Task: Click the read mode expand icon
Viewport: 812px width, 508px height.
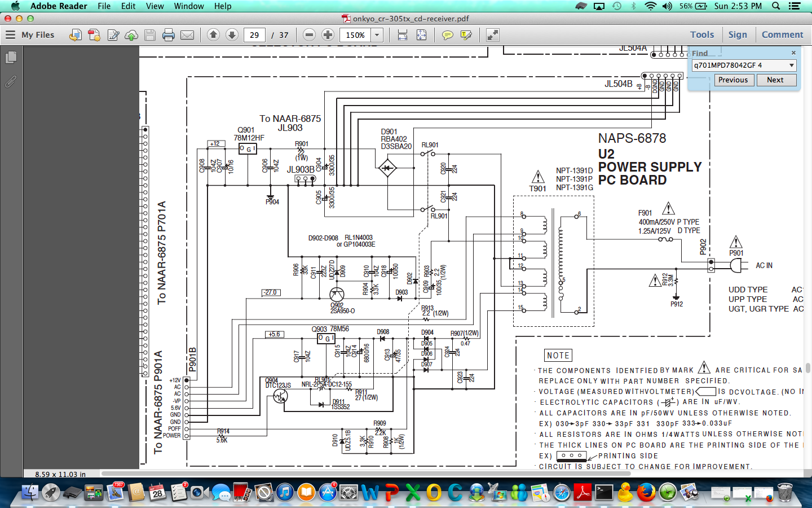Action: (x=492, y=35)
